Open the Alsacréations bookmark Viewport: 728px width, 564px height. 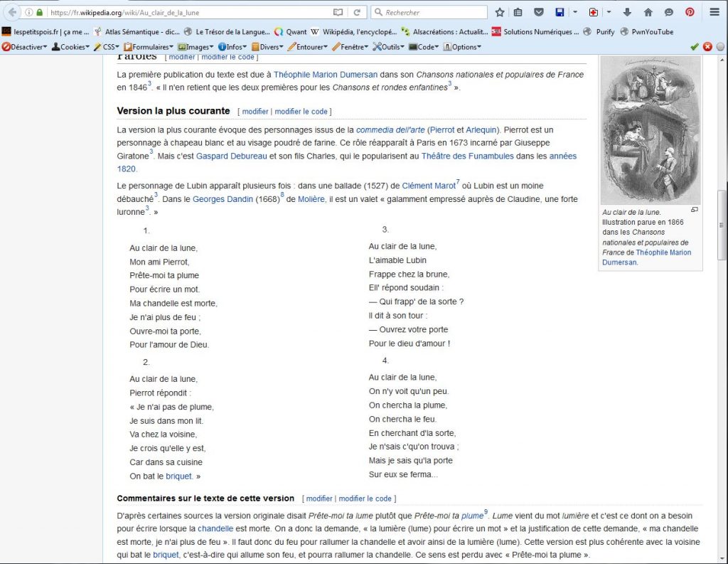tap(445, 31)
